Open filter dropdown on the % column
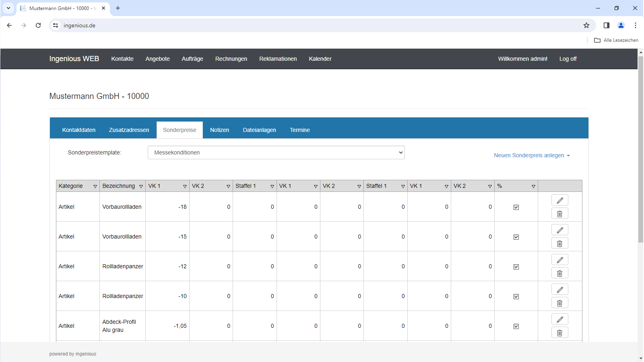Image resolution: width=644 pixels, height=362 pixels. [533, 186]
